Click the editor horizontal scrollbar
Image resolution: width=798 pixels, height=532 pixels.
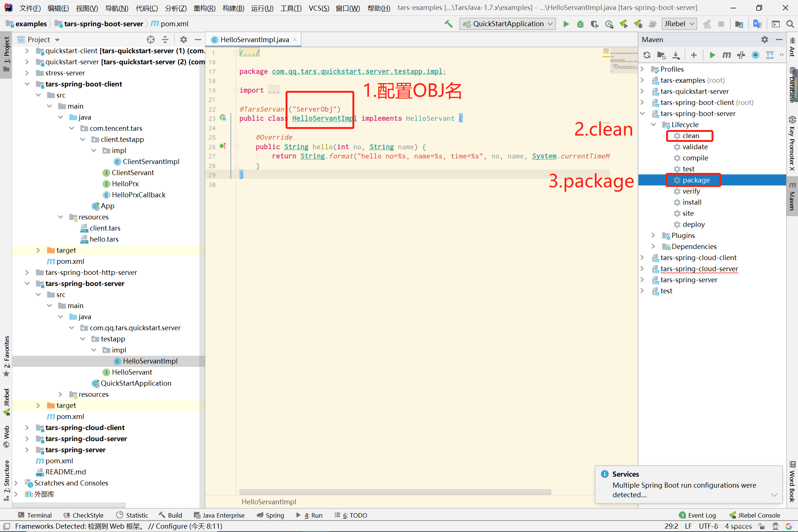click(x=395, y=492)
